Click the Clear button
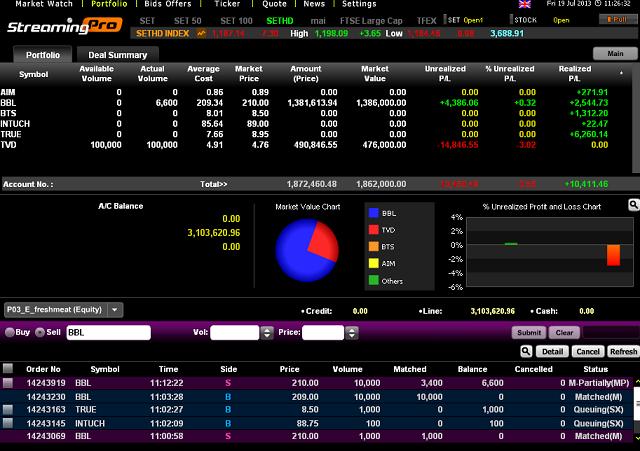 [x=564, y=333]
